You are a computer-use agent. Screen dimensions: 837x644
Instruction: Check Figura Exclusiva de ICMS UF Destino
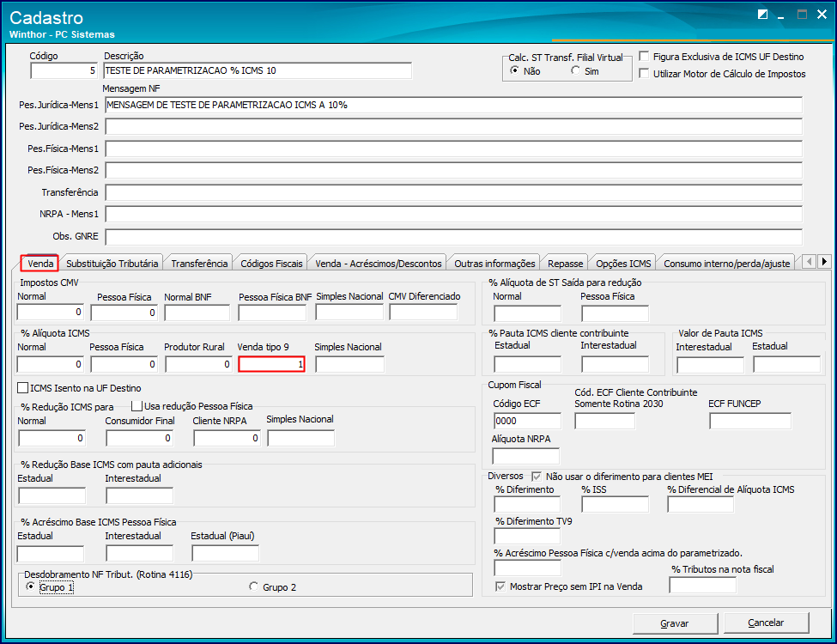pyautogui.click(x=645, y=56)
